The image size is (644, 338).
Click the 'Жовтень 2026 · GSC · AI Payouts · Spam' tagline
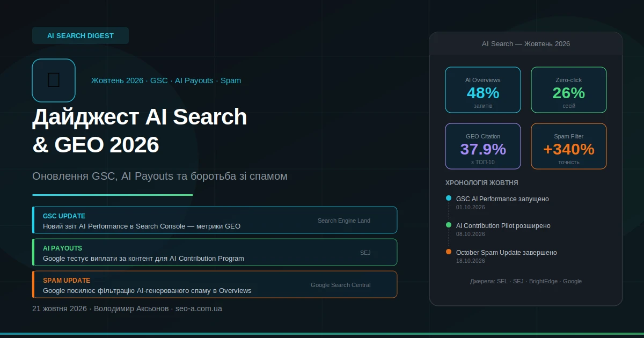tap(166, 80)
